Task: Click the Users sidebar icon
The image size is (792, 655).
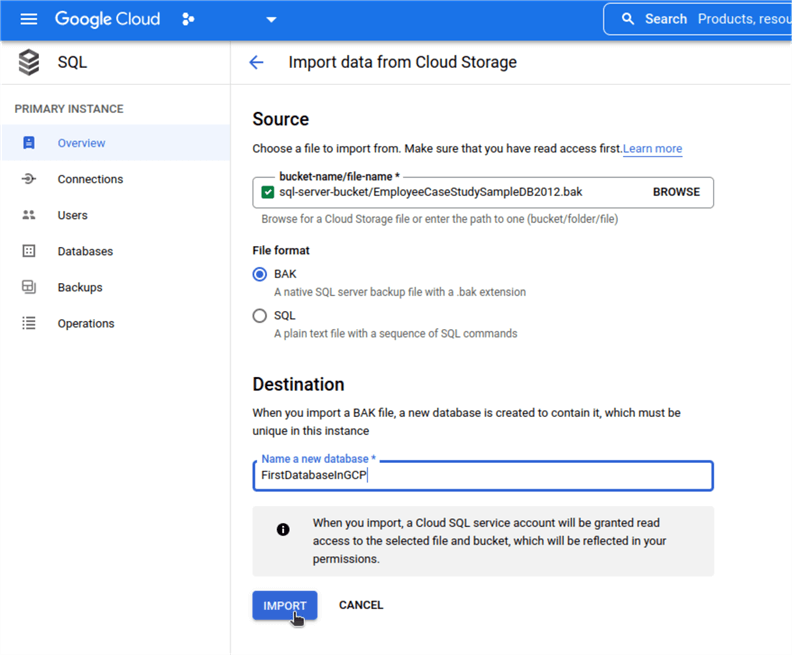Action: 29,215
